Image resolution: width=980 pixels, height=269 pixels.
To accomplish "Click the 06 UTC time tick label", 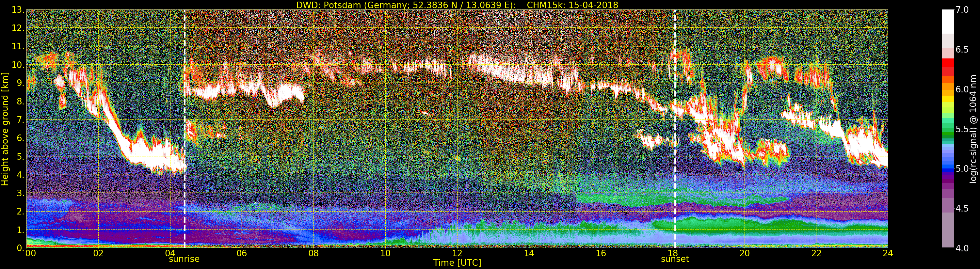I will (242, 253).
